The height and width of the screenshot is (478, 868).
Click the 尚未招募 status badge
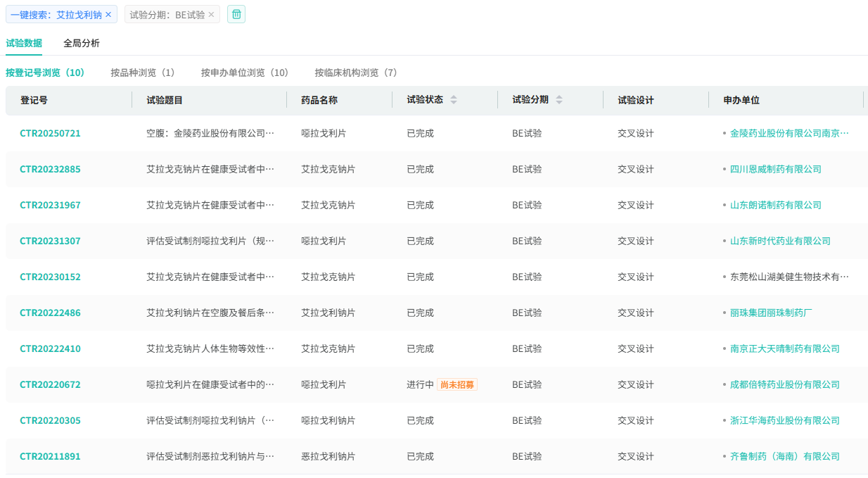click(457, 384)
